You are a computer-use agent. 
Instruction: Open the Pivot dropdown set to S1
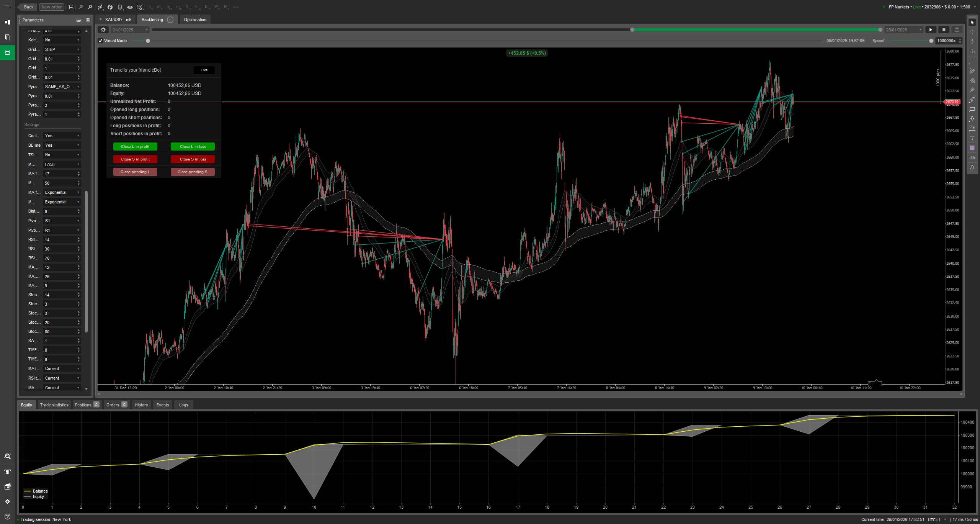(61, 221)
